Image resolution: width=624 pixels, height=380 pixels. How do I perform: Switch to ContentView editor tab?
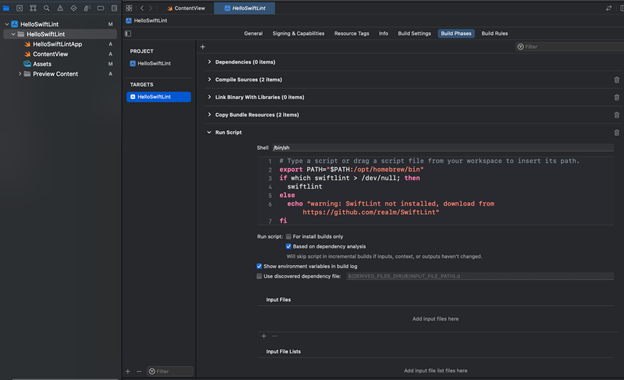tap(186, 8)
